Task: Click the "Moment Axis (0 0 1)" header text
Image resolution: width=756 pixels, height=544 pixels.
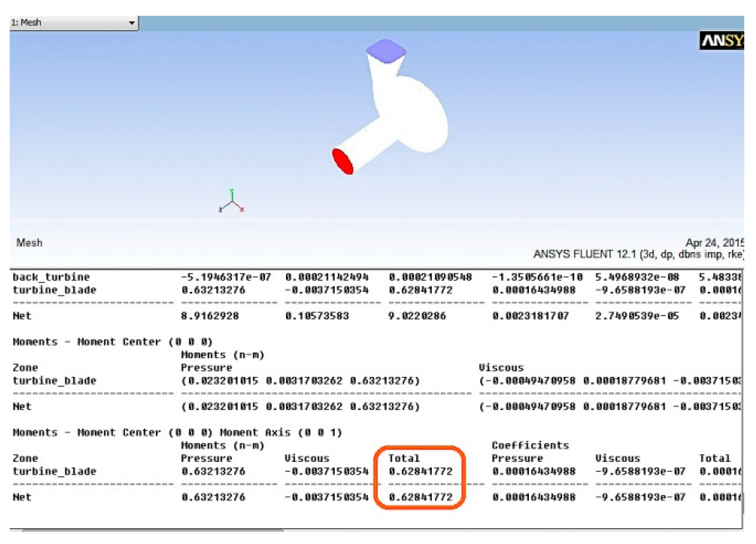Action: tap(281, 433)
